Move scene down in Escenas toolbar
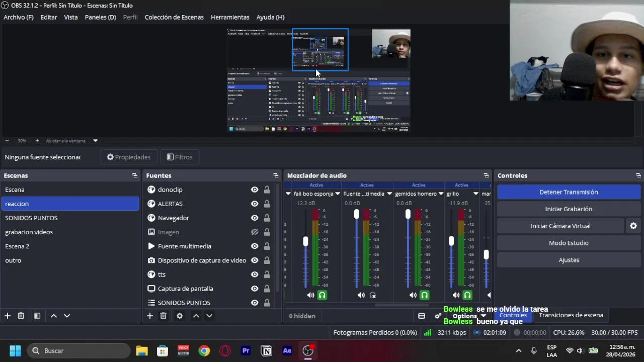The width and height of the screenshot is (644, 362). point(66,316)
